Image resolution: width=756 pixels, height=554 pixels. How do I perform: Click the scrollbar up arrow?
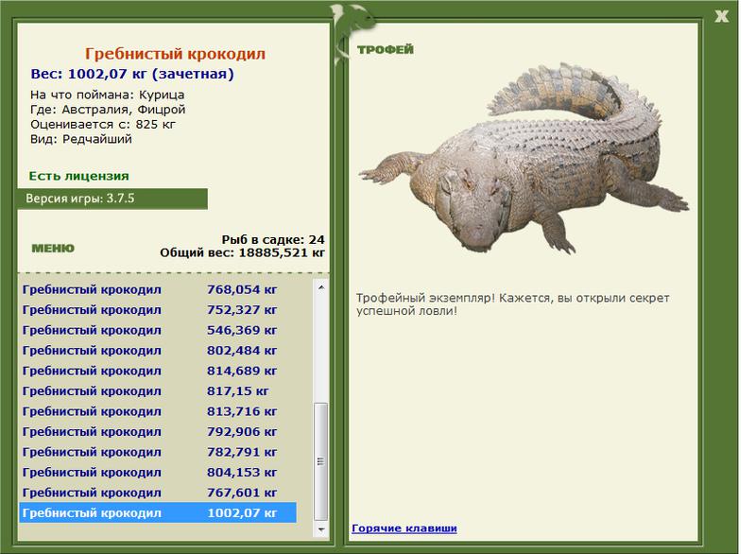pyautogui.click(x=321, y=287)
